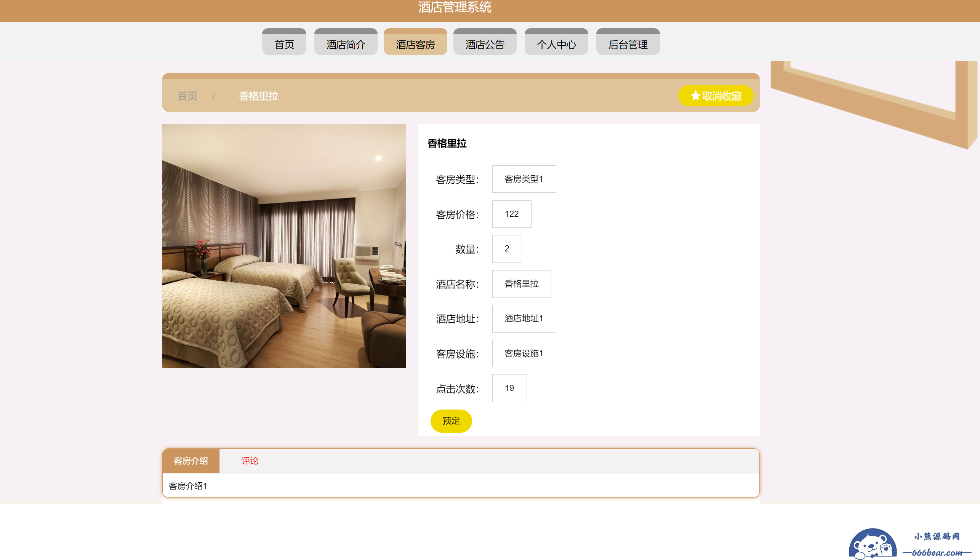Click the 首页 breadcrumb link
980x560 pixels.
pyautogui.click(x=187, y=96)
